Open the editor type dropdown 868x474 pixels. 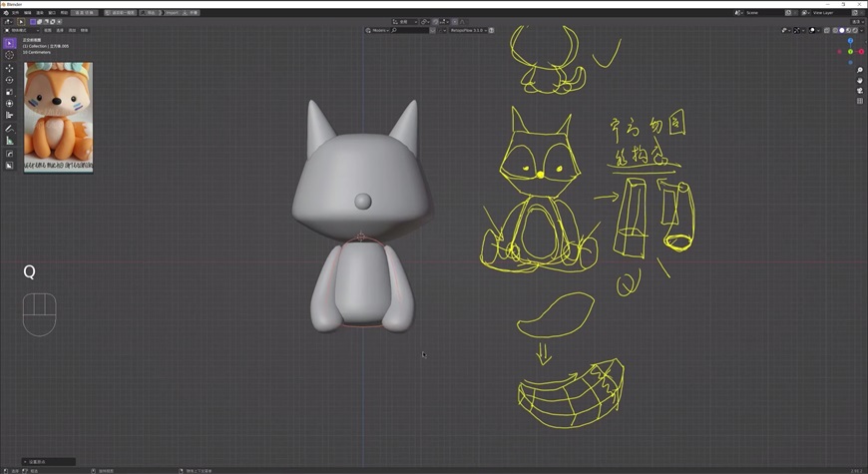pyautogui.click(x=8, y=22)
